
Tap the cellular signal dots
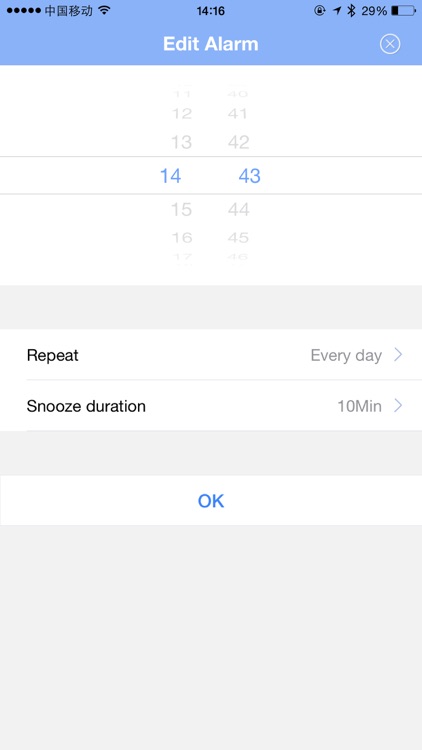(24, 10)
